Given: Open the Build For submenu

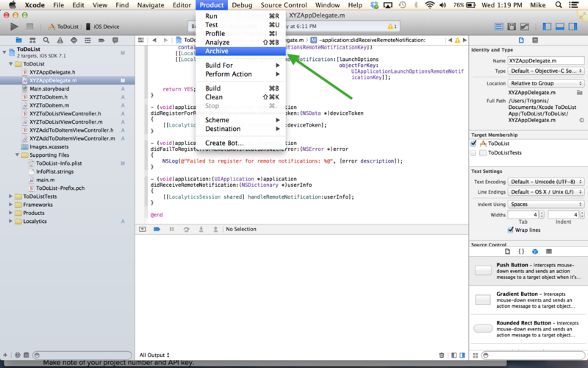Looking at the screenshot, I should pos(241,66).
